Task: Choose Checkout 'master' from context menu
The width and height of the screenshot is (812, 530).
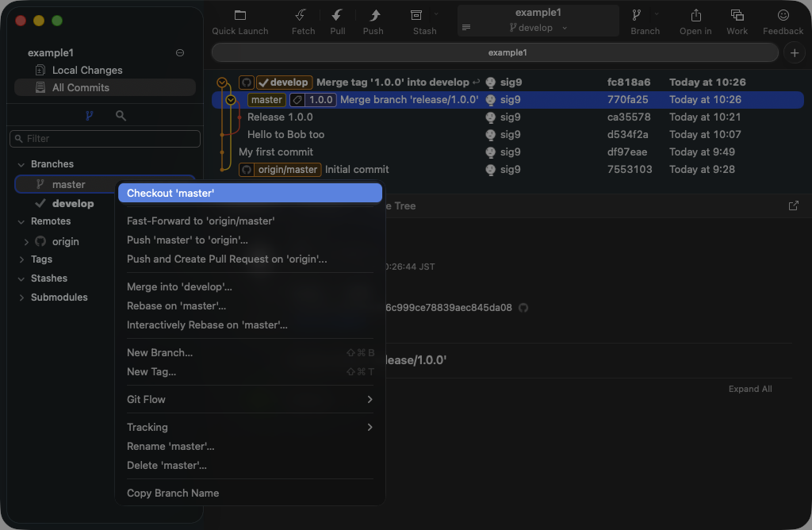Action: coord(250,193)
